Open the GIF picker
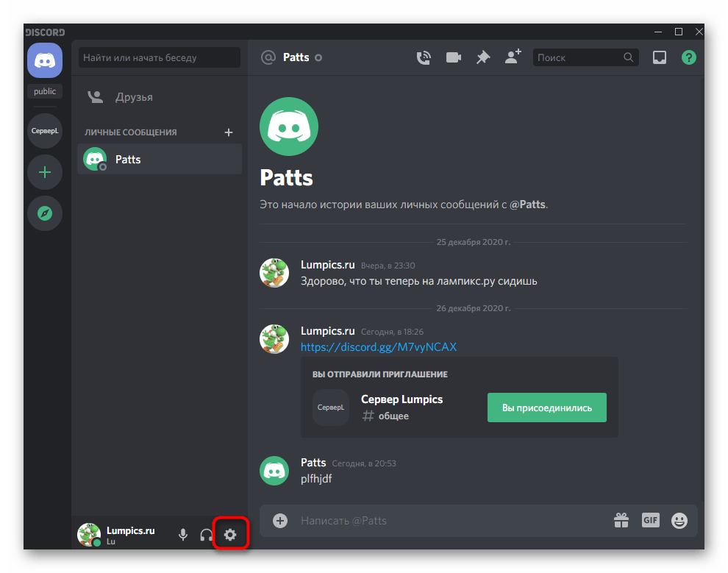 coord(650,521)
